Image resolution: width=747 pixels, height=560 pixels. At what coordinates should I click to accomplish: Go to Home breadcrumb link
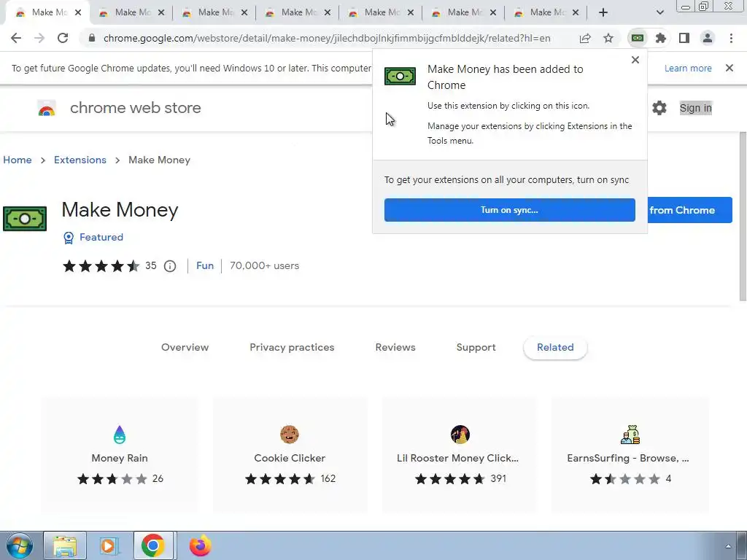click(18, 160)
